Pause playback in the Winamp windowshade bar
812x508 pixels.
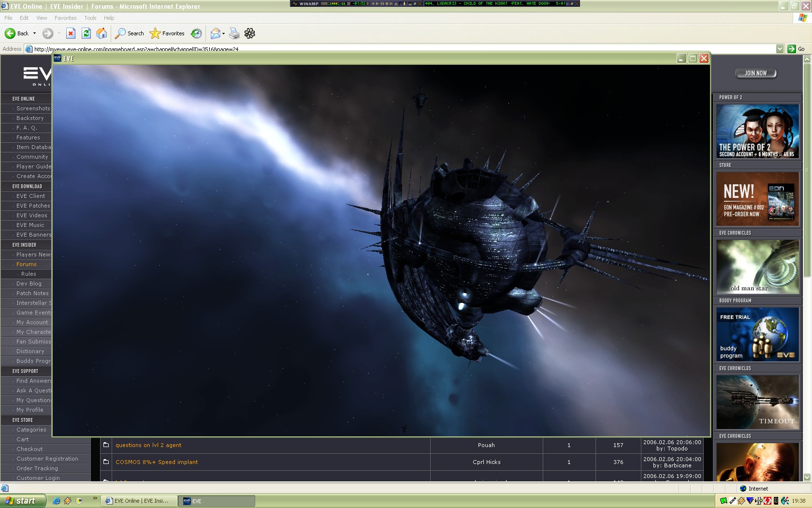tap(383, 3)
